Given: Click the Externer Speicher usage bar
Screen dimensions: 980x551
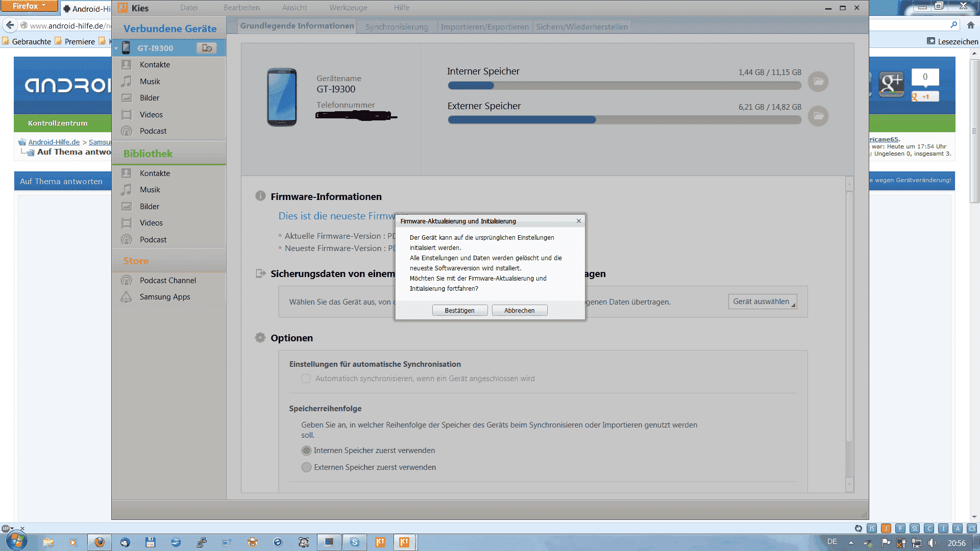Looking at the screenshot, I should [x=624, y=120].
